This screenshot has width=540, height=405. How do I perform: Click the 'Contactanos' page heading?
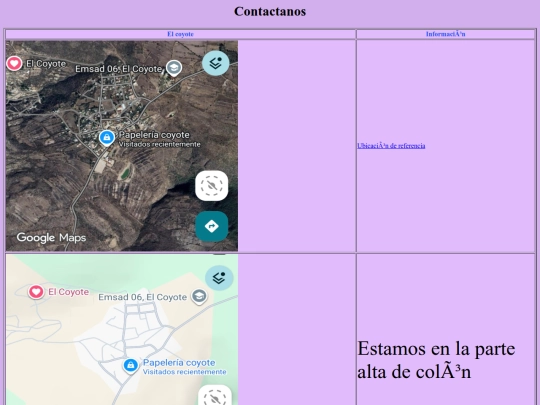(x=270, y=11)
